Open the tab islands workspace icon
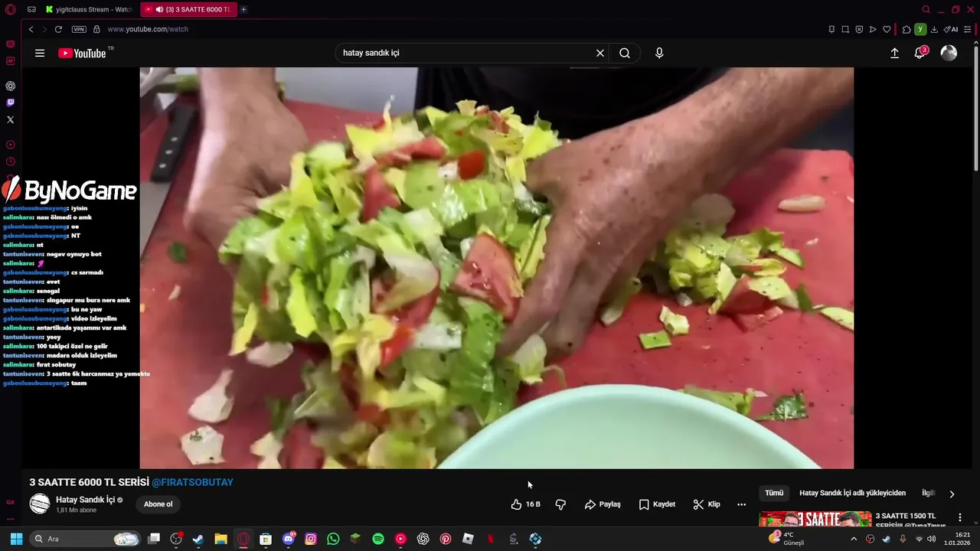 coord(31,9)
